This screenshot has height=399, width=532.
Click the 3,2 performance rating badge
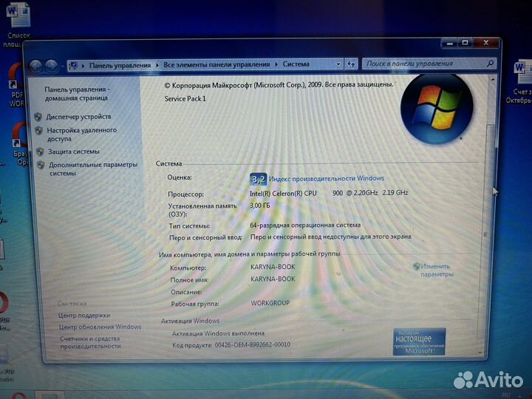click(x=258, y=179)
